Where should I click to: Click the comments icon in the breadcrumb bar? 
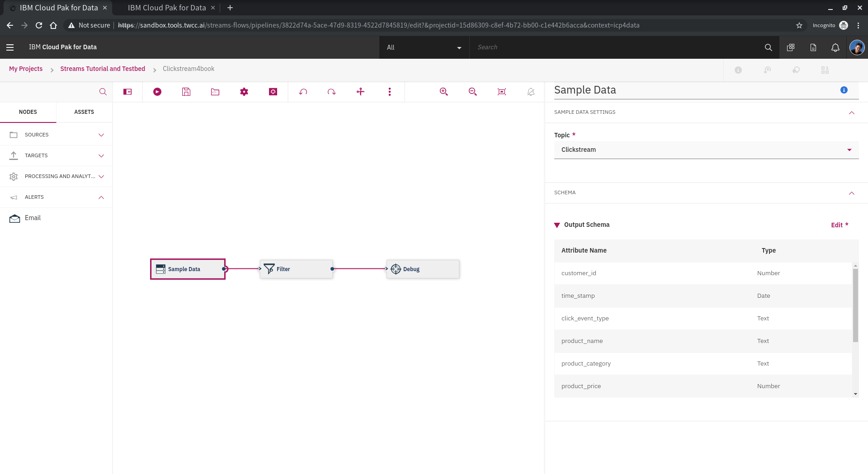pos(796,70)
